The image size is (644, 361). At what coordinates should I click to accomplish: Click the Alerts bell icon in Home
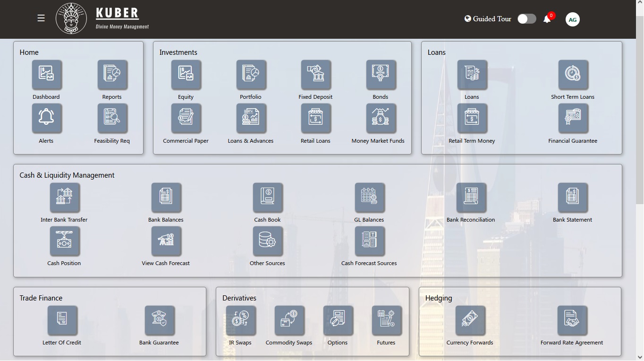[x=46, y=119]
